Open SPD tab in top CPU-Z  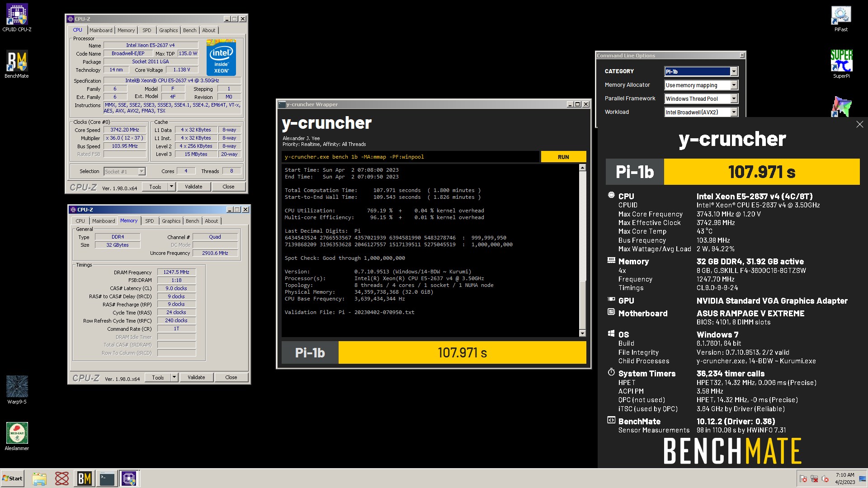(x=147, y=30)
